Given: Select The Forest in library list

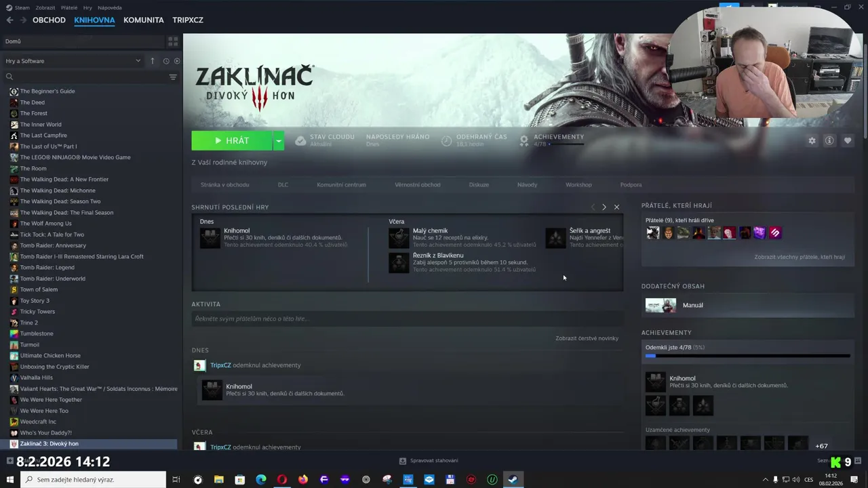Looking at the screenshot, I should (x=33, y=113).
